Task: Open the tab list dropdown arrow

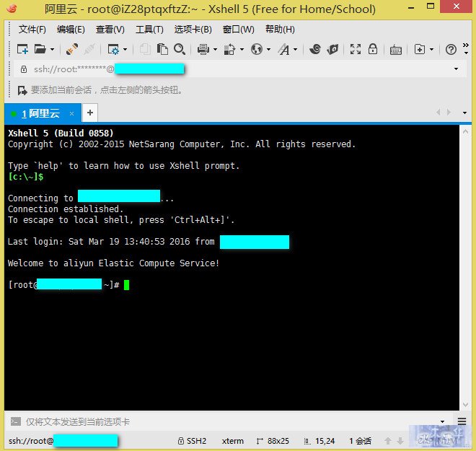Action: [x=464, y=113]
